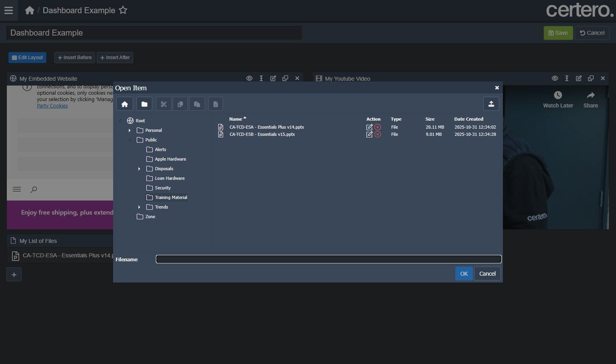The image size is (616, 364).
Task: Duplicate the My Embedded Website widget
Action: tap(285, 78)
